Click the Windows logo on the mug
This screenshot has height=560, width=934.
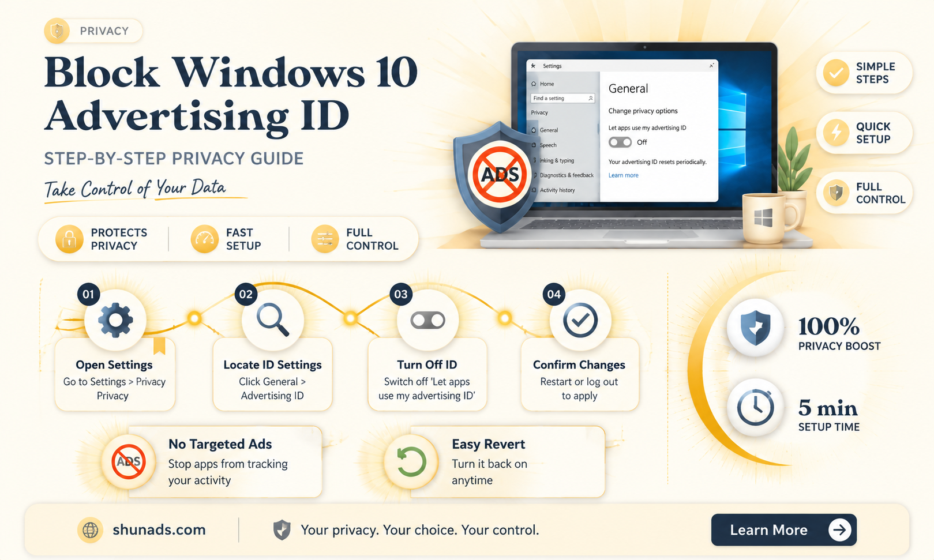pos(763,218)
